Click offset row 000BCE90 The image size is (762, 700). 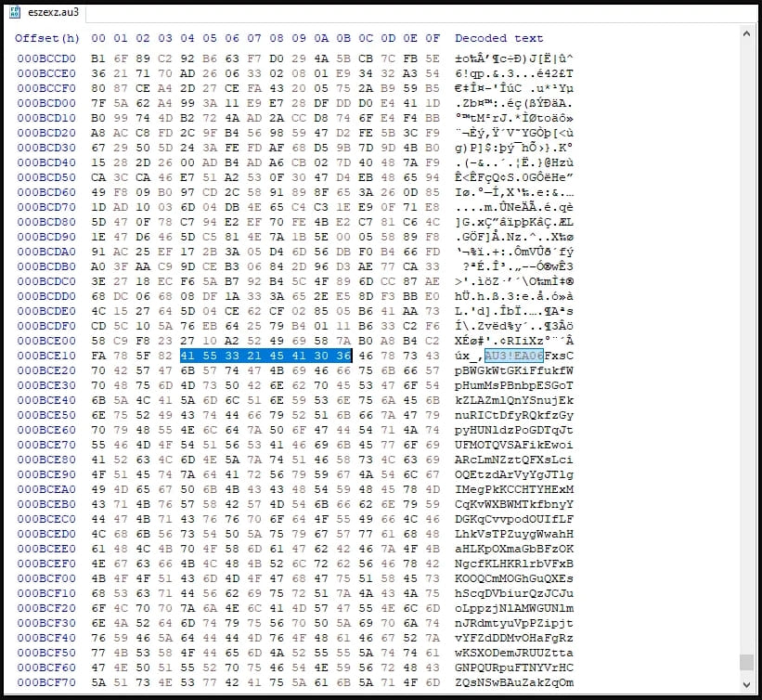click(46, 474)
